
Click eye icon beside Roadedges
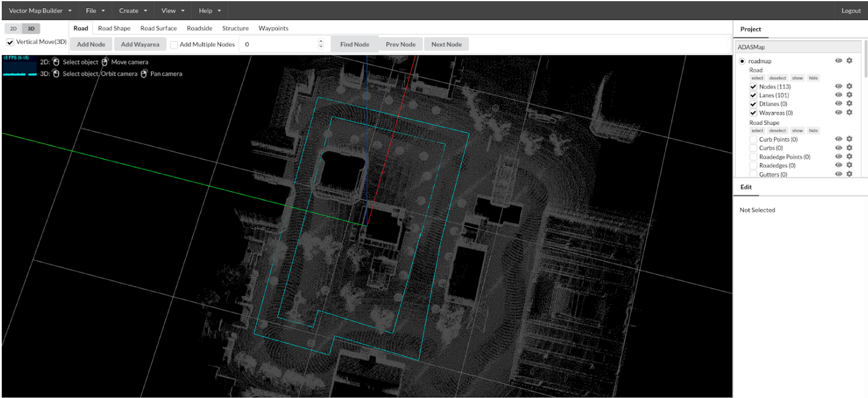839,165
